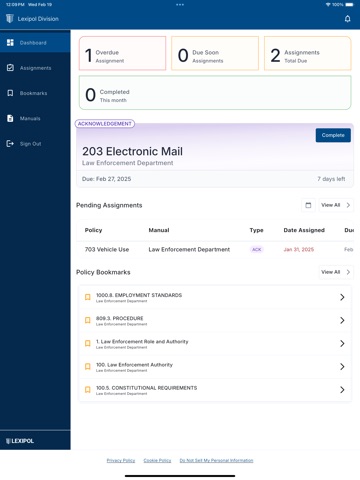Open calendar view of pending assignments
360x480 pixels.
pyautogui.click(x=308, y=205)
